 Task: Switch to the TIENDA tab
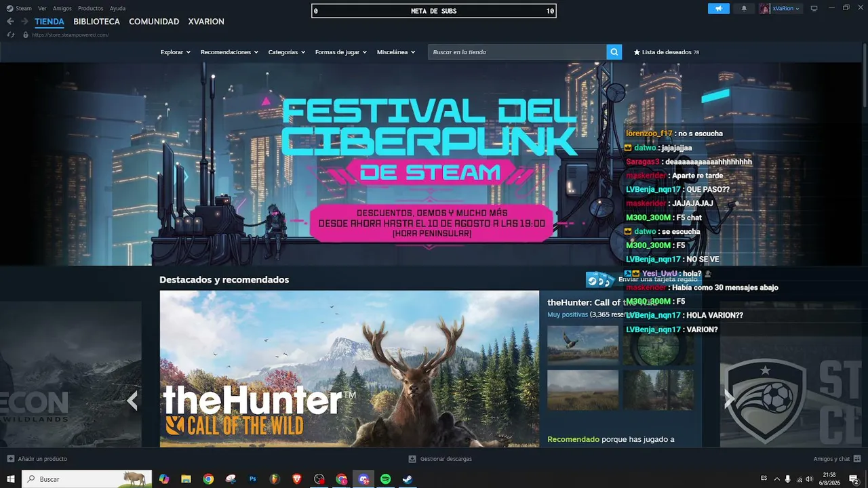pos(50,22)
